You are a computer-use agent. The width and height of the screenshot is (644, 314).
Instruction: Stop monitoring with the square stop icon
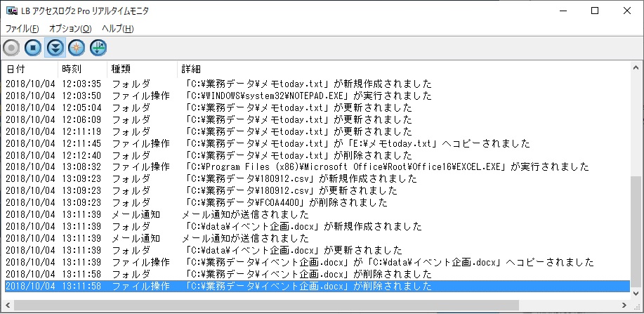(33, 48)
